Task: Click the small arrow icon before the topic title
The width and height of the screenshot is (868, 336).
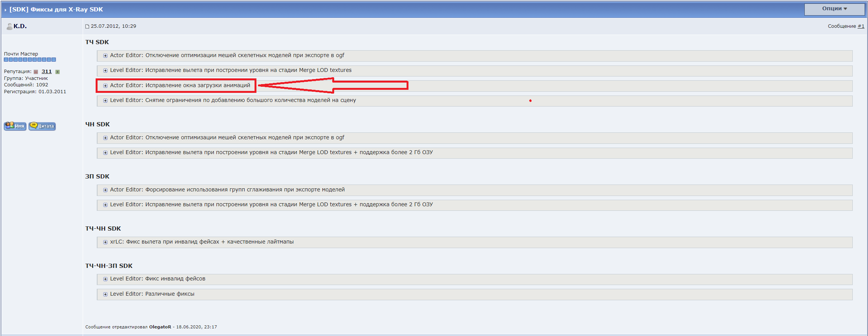Action: coord(5,10)
